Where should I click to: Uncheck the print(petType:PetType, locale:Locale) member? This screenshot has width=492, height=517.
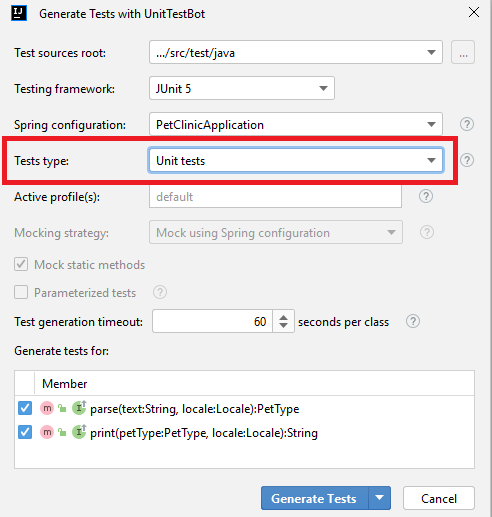tap(25, 432)
